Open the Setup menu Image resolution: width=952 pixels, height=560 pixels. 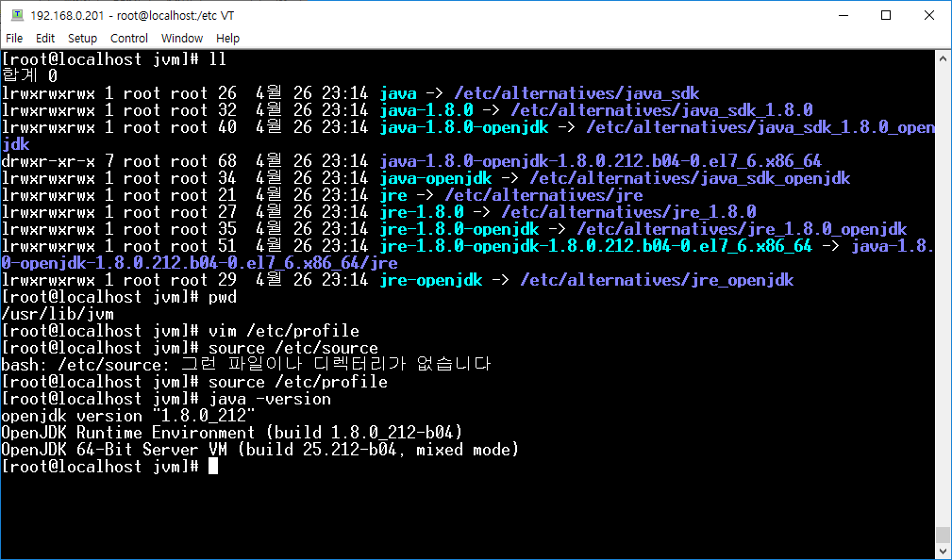[x=82, y=39]
